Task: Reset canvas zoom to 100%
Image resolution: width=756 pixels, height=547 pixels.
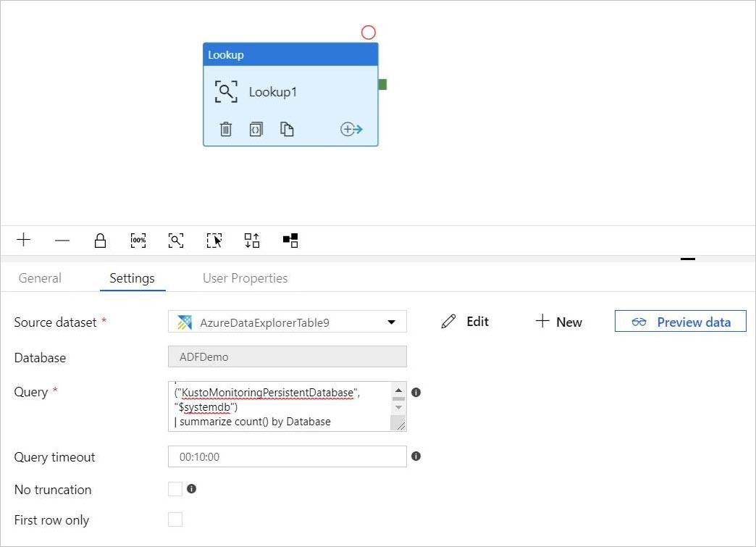Action: [x=138, y=240]
